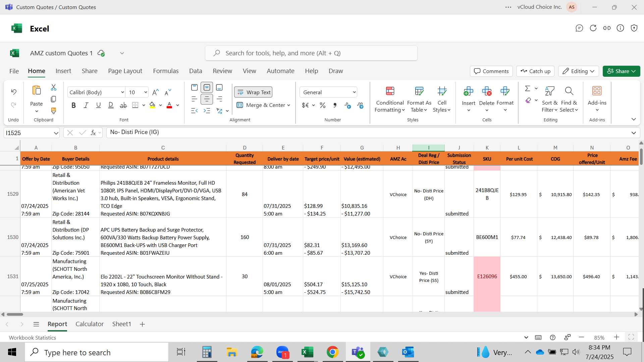Screen dimensions: 644x362
Task: Collapse the ribbon using the chevron
Action: point(634,119)
